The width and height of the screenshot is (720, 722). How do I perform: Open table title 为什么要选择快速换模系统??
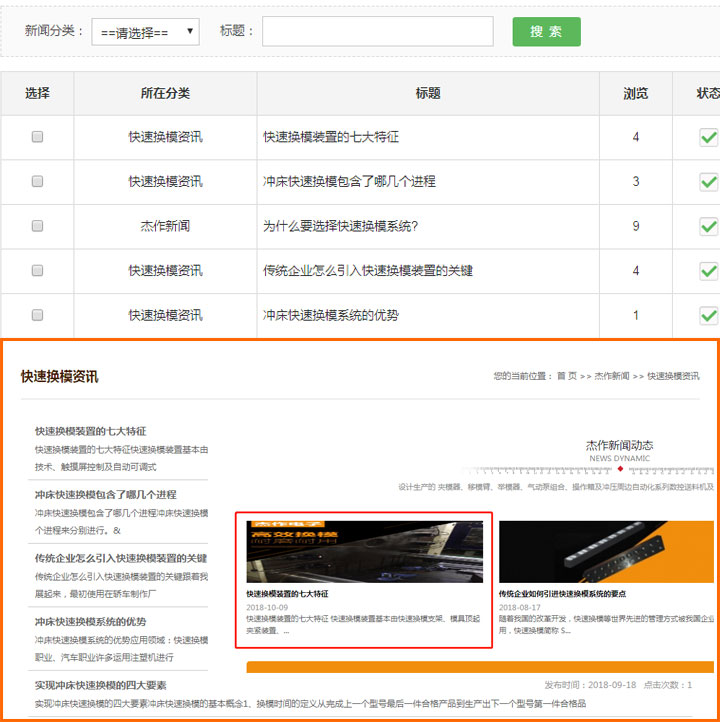[x=340, y=226]
